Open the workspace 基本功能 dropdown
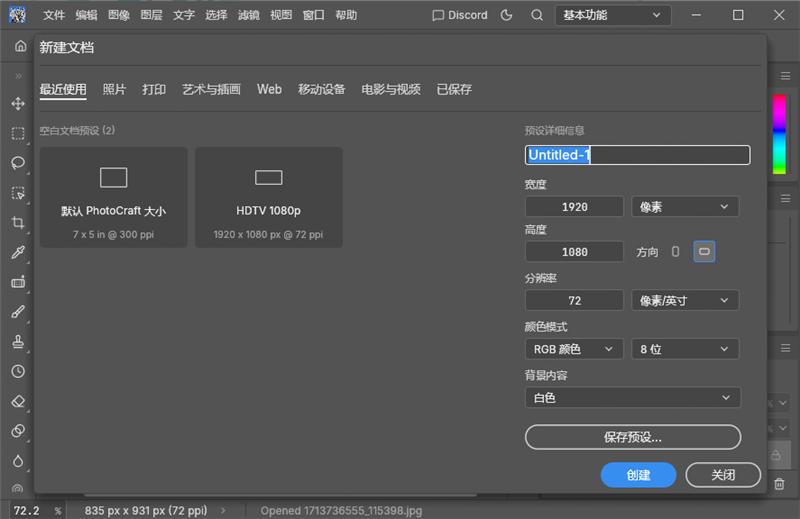 pos(613,15)
